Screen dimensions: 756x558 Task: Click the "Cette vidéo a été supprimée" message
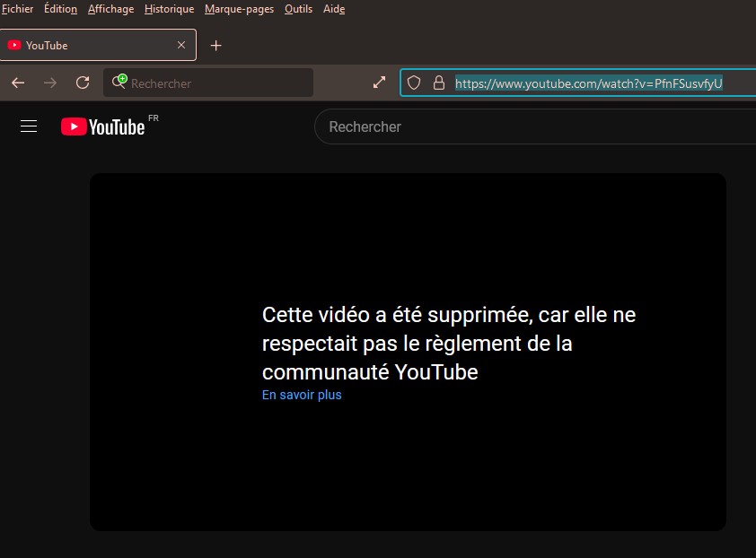(x=449, y=343)
